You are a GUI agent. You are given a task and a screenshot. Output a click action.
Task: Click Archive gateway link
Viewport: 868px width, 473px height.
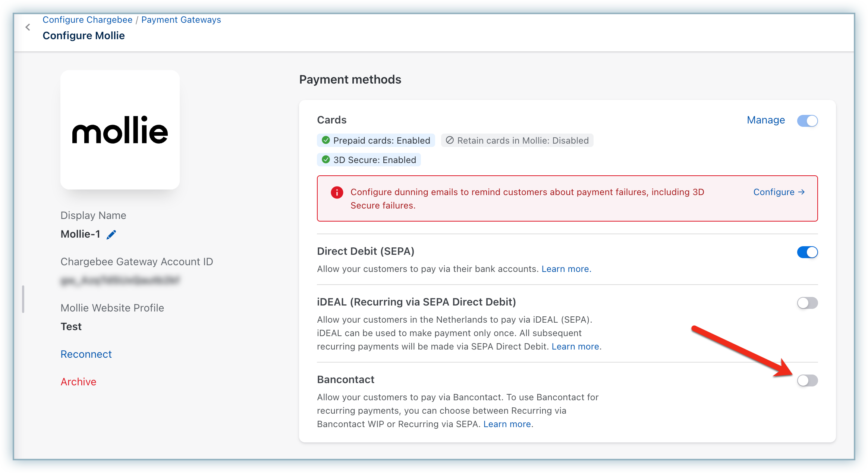78,382
